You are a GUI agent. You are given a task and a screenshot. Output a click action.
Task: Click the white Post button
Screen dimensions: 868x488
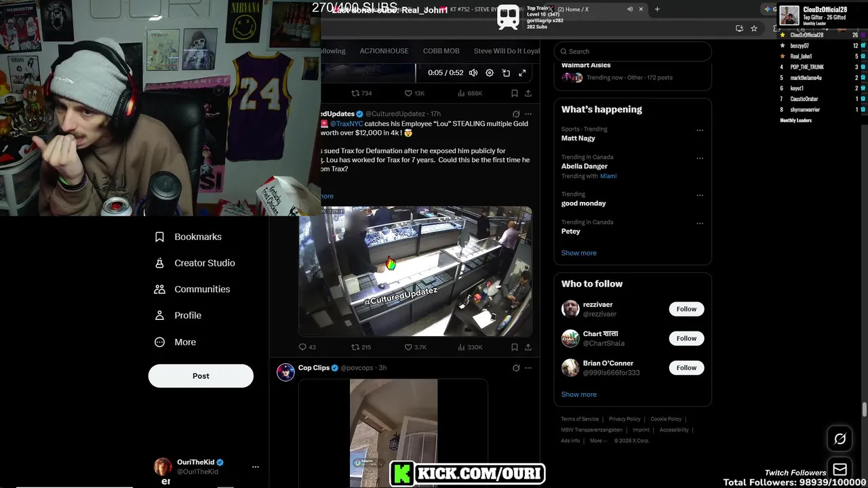tap(201, 375)
